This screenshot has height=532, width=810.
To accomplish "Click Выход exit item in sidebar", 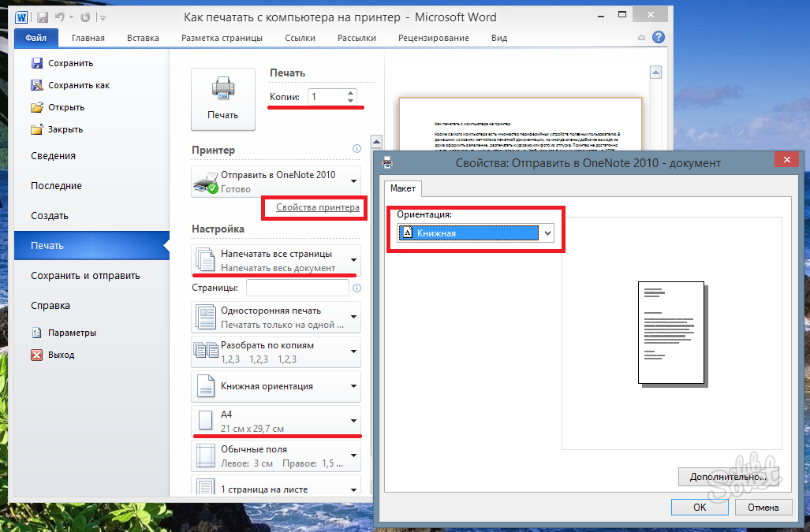I will click(x=61, y=355).
